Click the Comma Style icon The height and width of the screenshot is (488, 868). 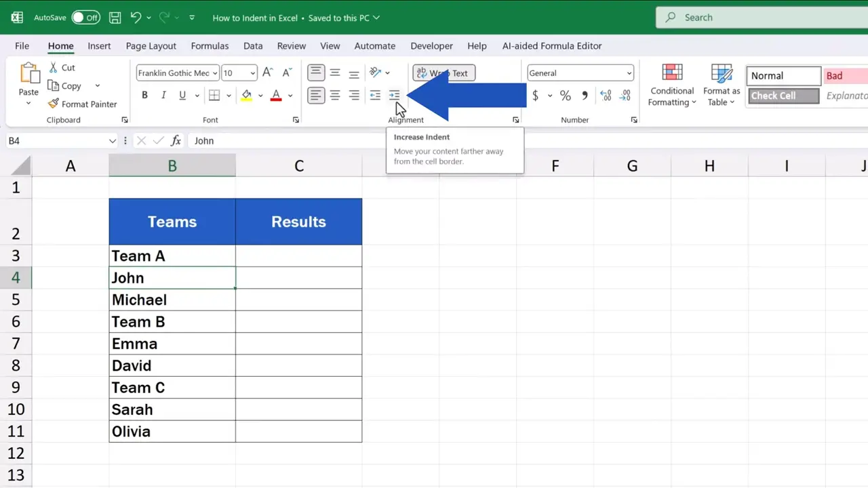585,96
